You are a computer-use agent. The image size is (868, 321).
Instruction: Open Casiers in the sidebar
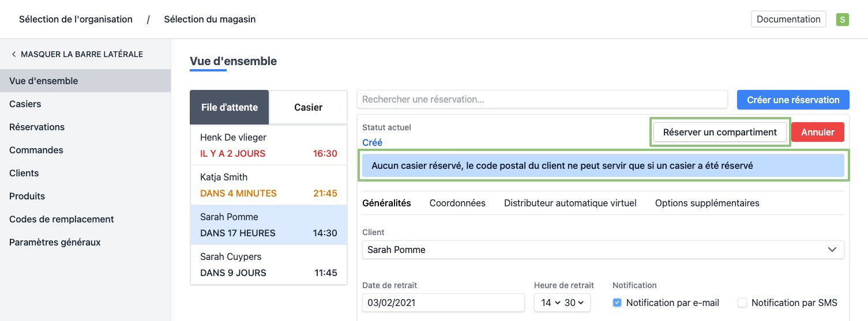[25, 104]
